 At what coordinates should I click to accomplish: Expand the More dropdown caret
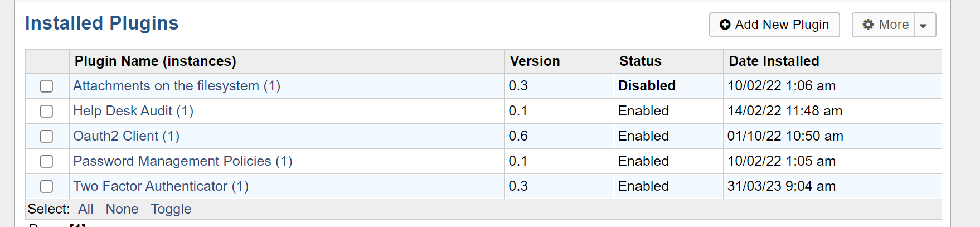924,26
